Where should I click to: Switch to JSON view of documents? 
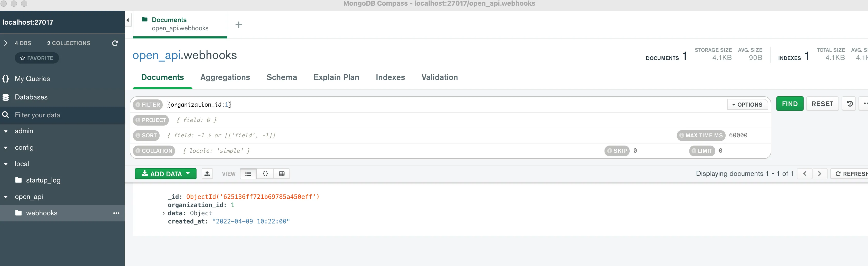pos(265,174)
